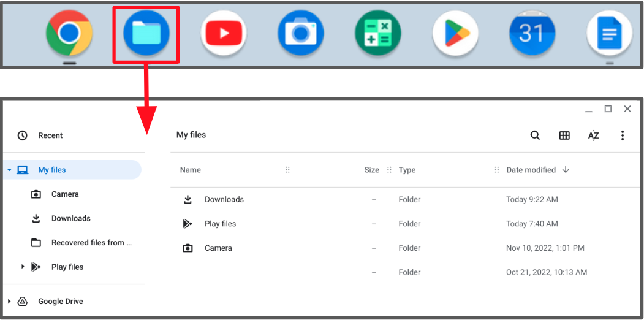This screenshot has height=320, width=644.
Task: Open the AZ sort options
Action: coord(593,135)
